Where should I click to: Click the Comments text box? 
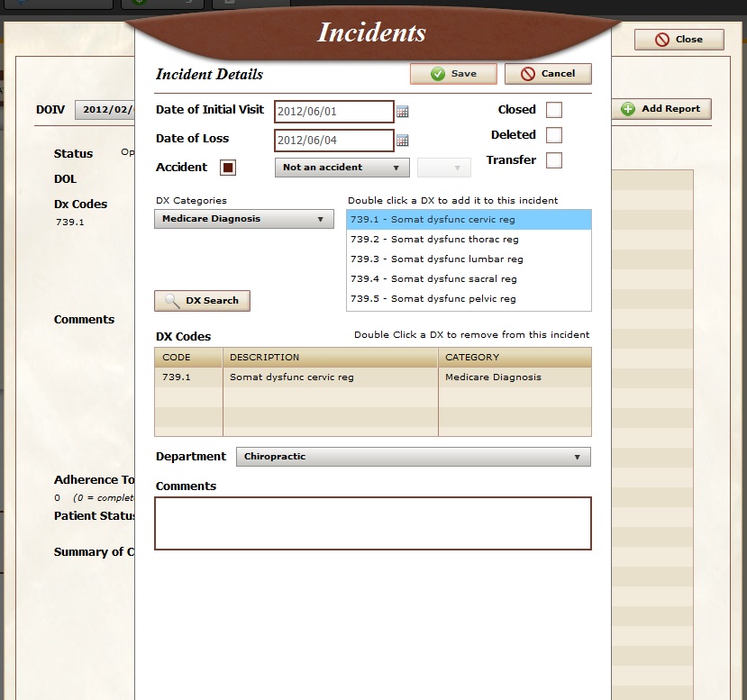372,523
